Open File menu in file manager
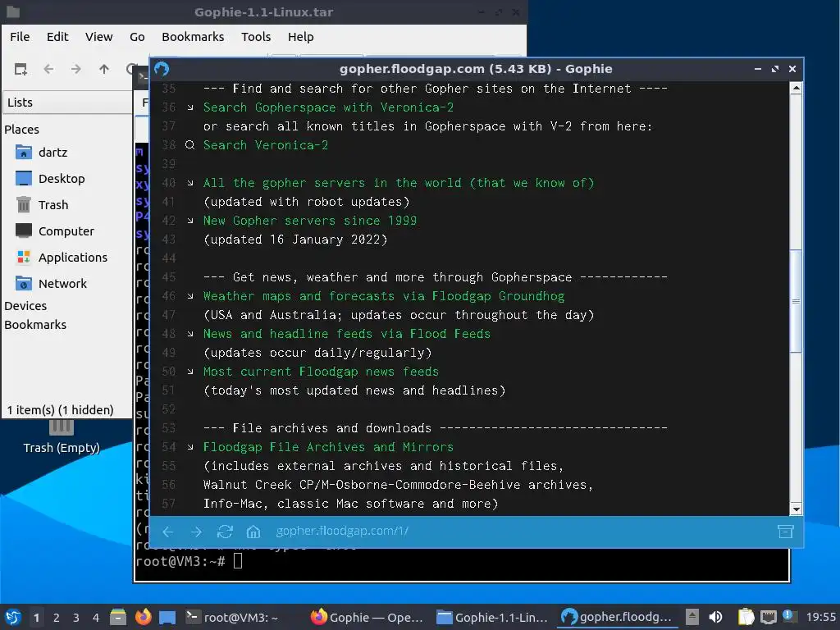 (20, 37)
